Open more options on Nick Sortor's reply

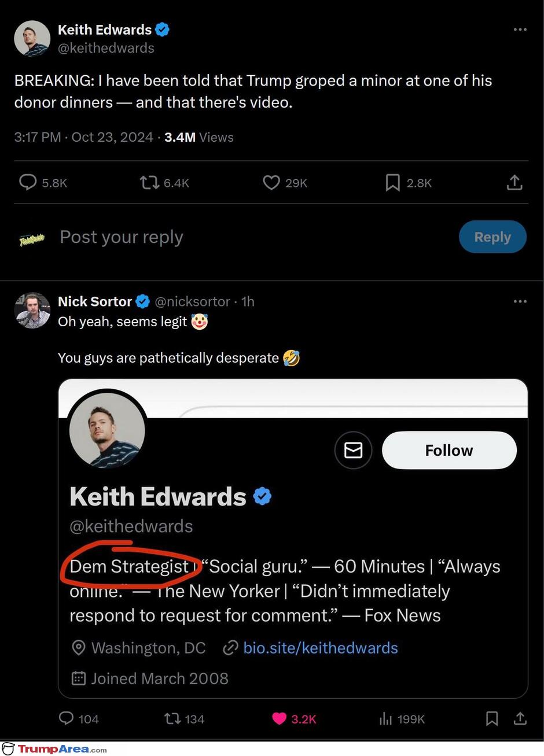(x=520, y=301)
